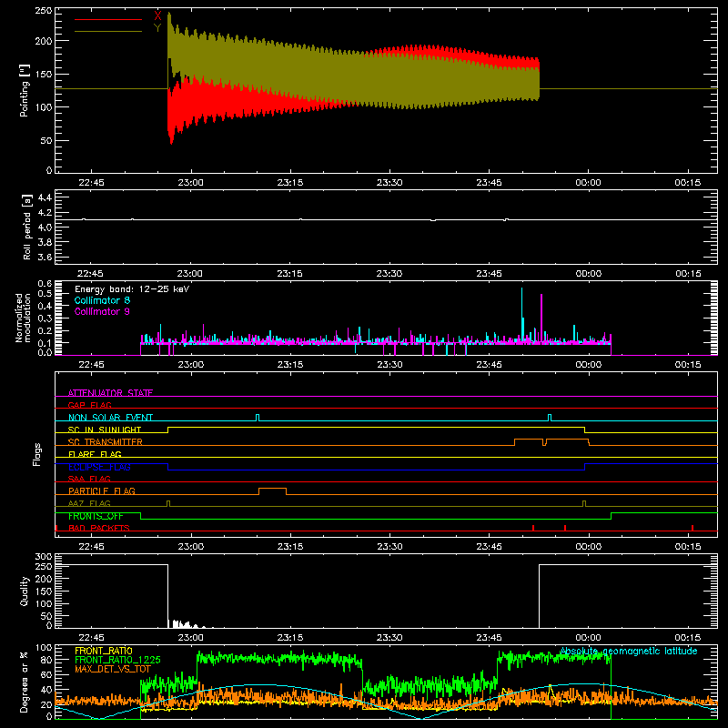The width and height of the screenshot is (728, 728).
Task: Select the GAP_FLAG label
Action: pyautogui.click(x=89, y=405)
